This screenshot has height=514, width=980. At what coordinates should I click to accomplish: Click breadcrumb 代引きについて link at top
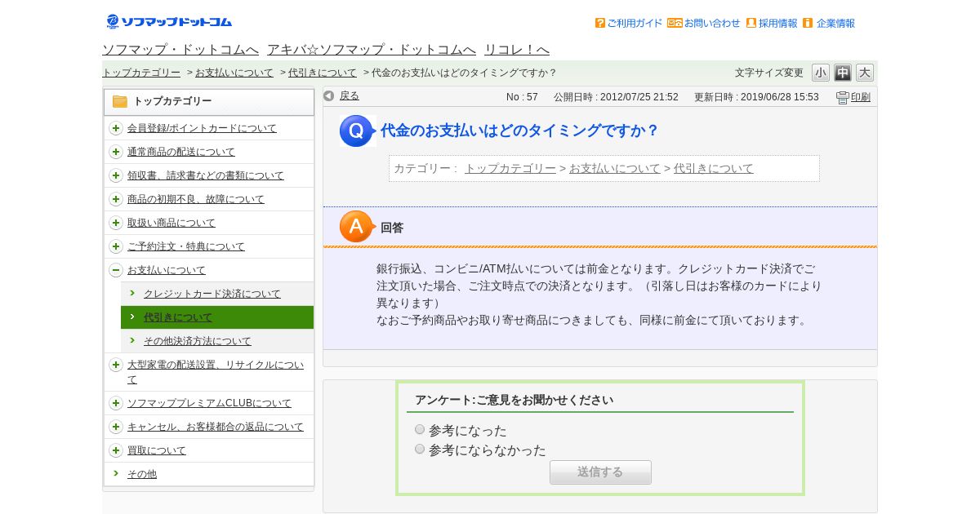coord(323,73)
